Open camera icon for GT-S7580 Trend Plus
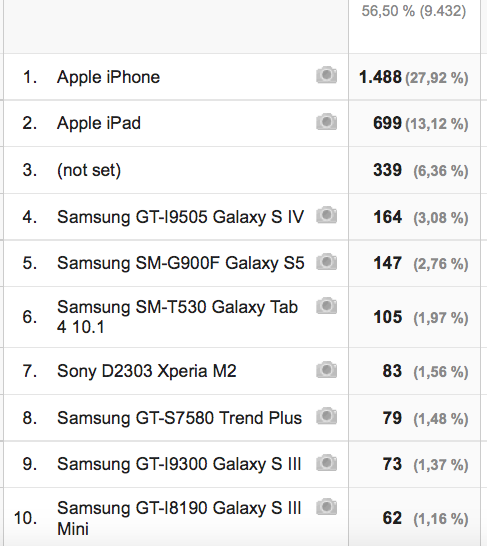Screen dimensions: 487x546 327,415
